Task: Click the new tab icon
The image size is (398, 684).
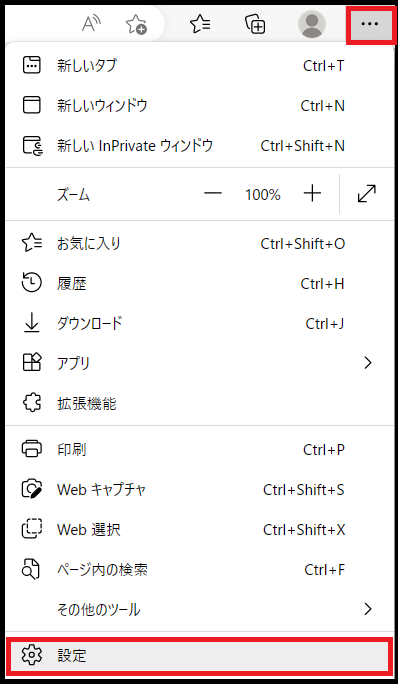Action: tap(31, 66)
